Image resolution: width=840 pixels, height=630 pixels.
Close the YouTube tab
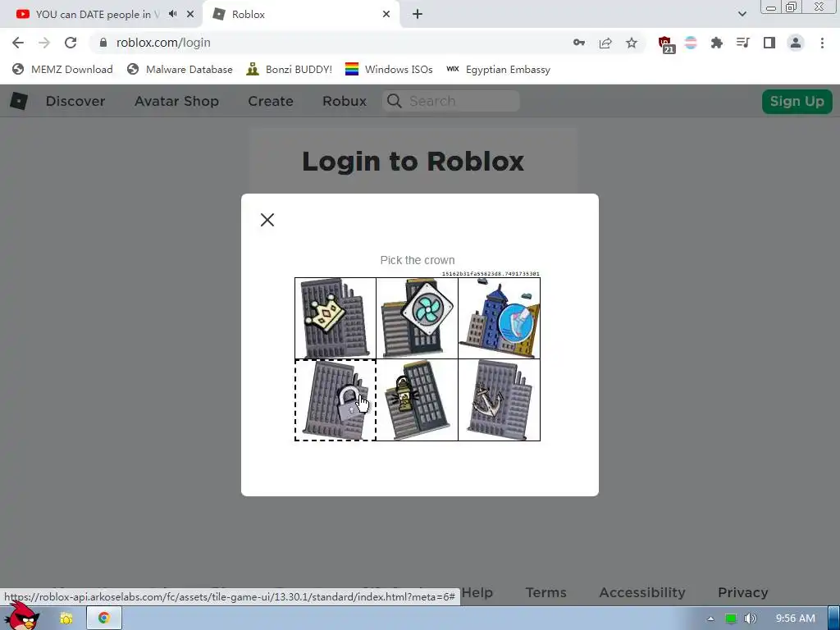190,15
